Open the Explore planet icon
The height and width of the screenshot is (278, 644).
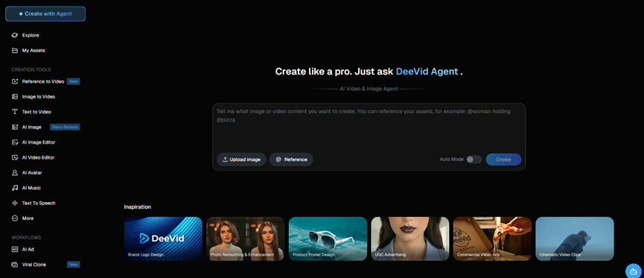click(15, 35)
